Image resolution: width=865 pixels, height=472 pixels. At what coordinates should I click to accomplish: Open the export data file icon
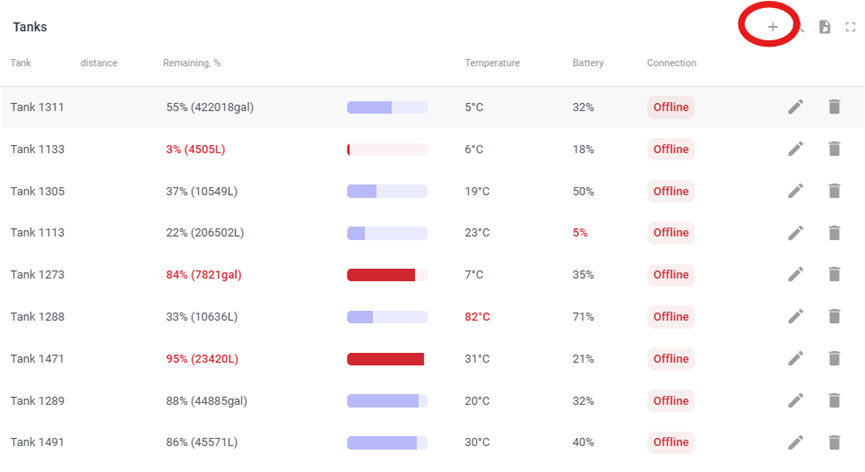[825, 27]
